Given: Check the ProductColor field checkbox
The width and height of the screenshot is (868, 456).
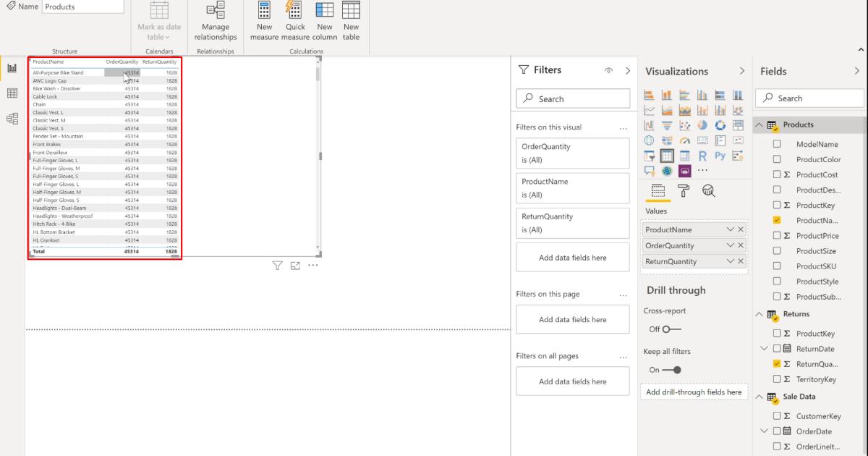Looking at the screenshot, I should 777,159.
